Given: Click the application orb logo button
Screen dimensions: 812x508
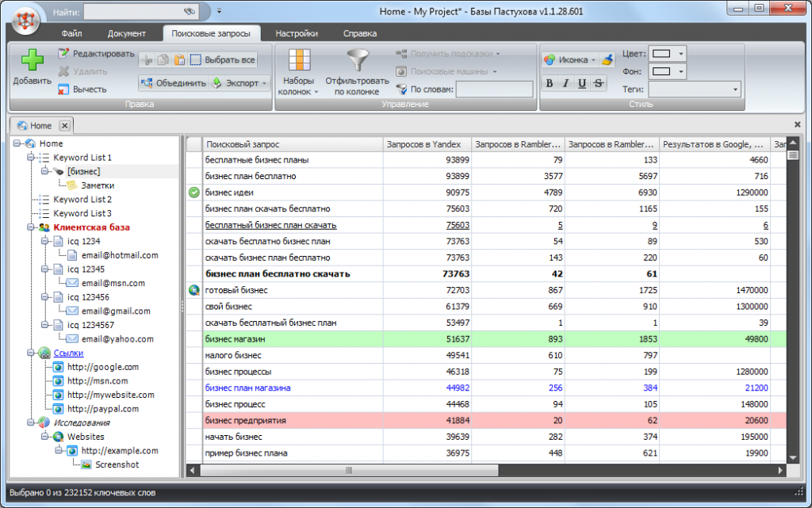Looking at the screenshot, I should (x=25, y=20).
